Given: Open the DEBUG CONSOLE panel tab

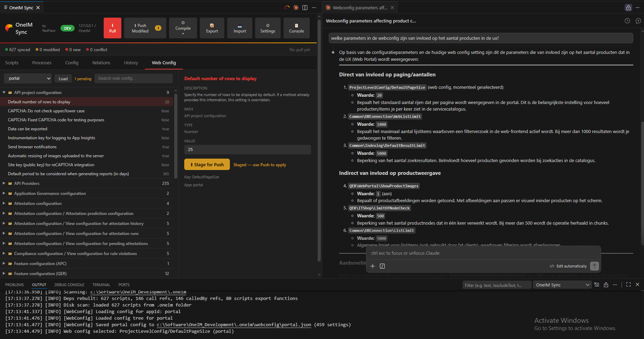Looking at the screenshot, I should (69, 285).
